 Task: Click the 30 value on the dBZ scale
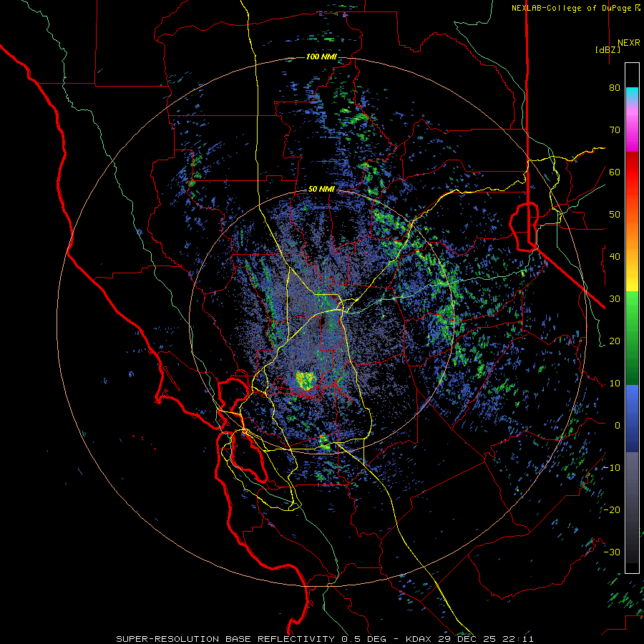click(615, 298)
